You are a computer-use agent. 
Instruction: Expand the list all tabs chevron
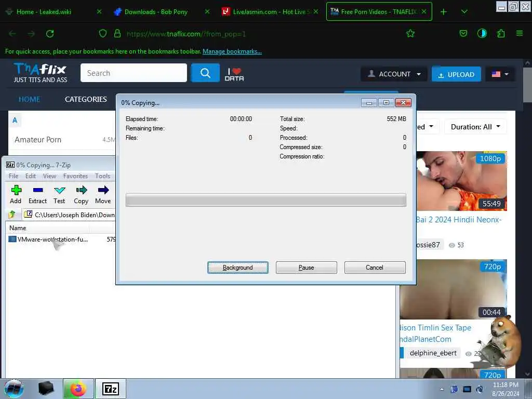tap(464, 12)
